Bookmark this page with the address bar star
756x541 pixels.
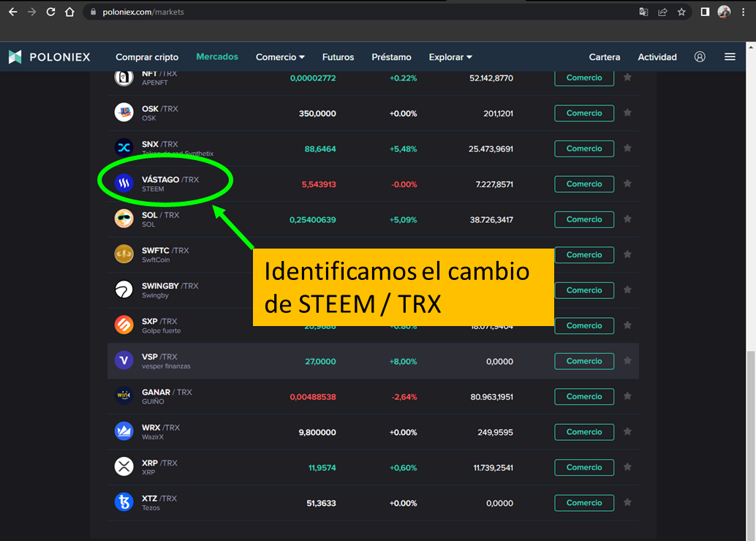click(x=681, y=12)
